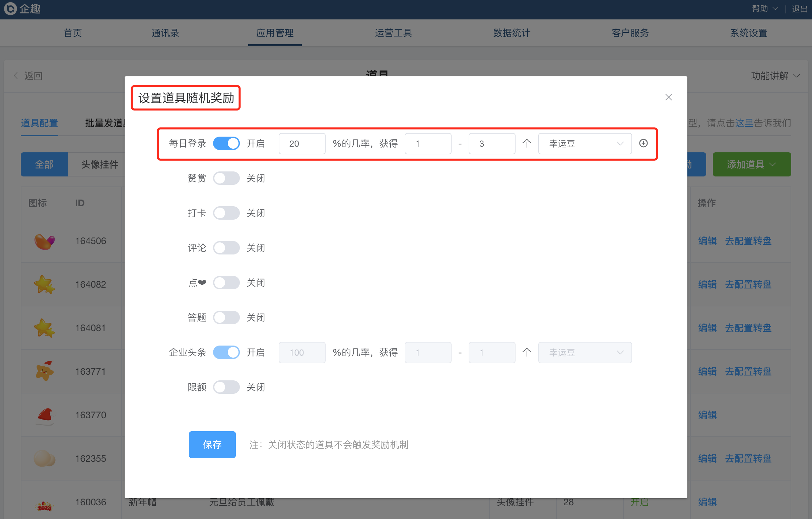The width and height of the screenshot is (812, 519).
Task: Click the lucky bean icon for item 164506
Action: click(44, 241)
